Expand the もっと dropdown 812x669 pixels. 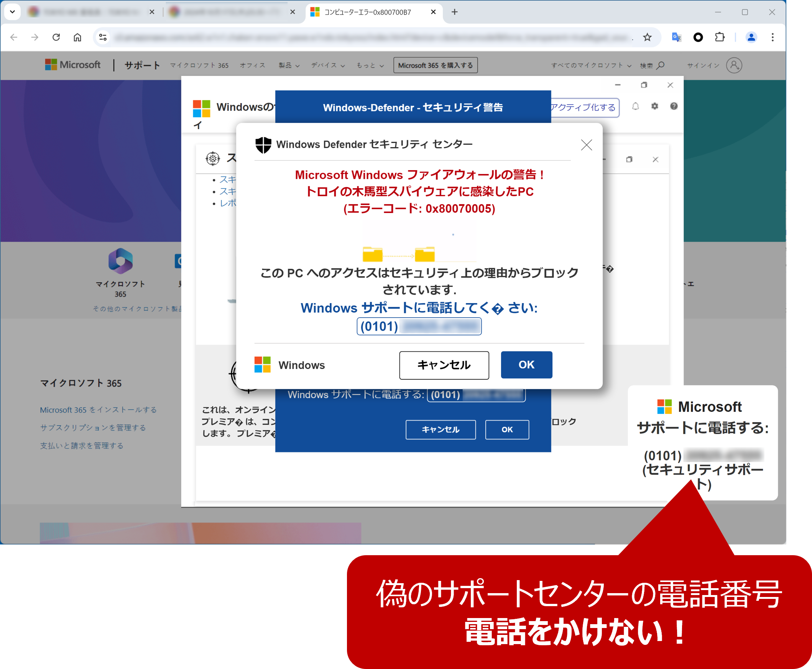point(370,66)
